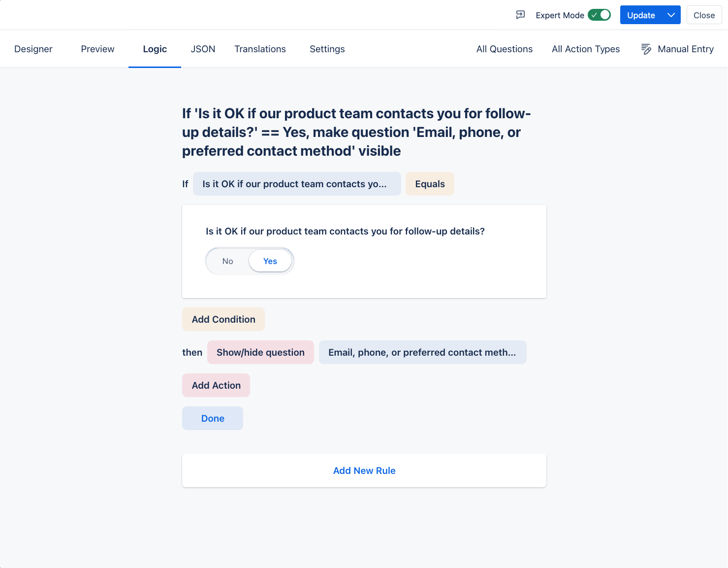This screenshot has width=728, height=568.
Task: Expand the Update button dropdown arrow
Action: 671,15
